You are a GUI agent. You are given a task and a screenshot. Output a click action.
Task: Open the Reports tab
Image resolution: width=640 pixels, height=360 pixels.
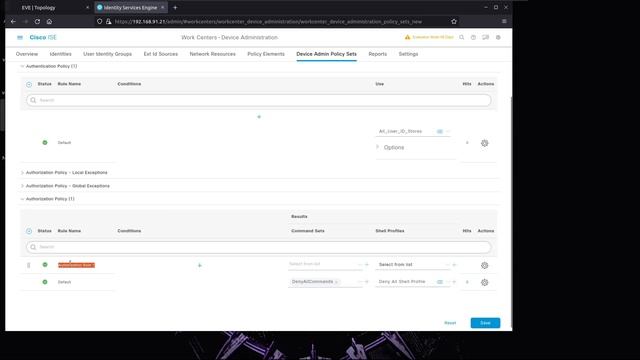[378, 54]
